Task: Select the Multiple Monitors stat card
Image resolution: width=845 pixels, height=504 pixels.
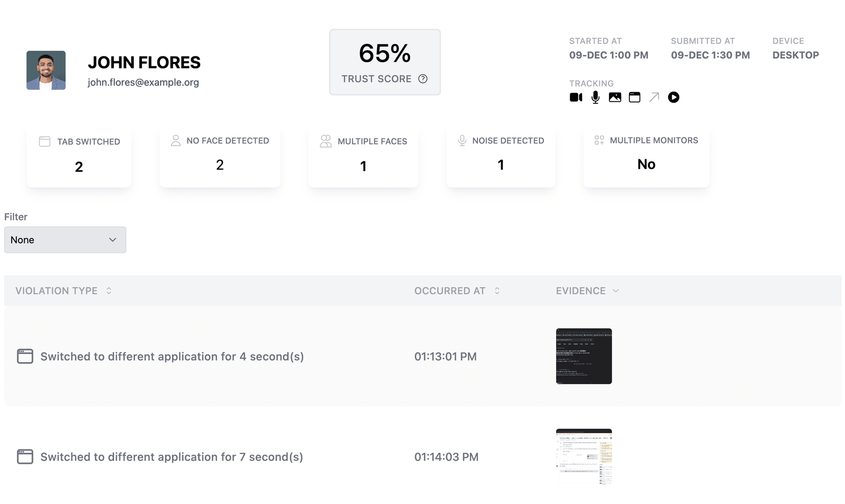Action: tap(646, 156)
